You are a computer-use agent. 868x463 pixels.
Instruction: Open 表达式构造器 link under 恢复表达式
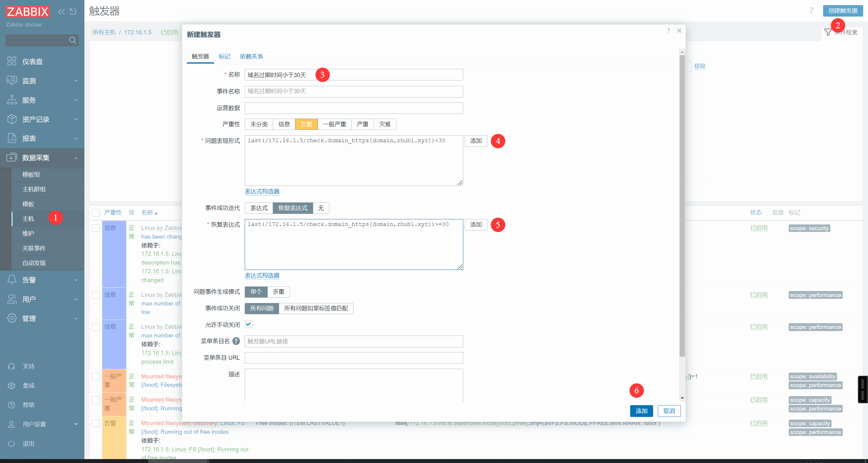[x=262, y=275]
